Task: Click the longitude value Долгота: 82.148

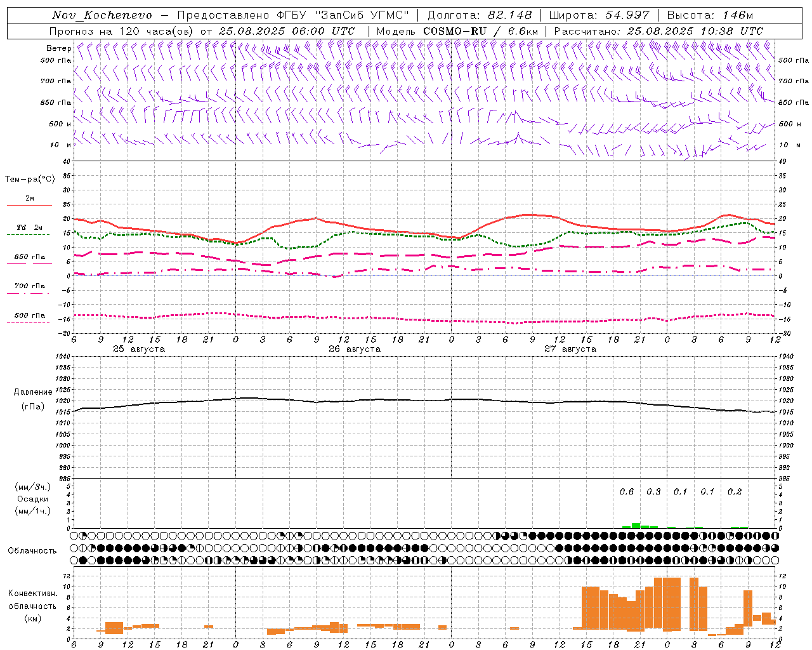Action: click(480, 15)
